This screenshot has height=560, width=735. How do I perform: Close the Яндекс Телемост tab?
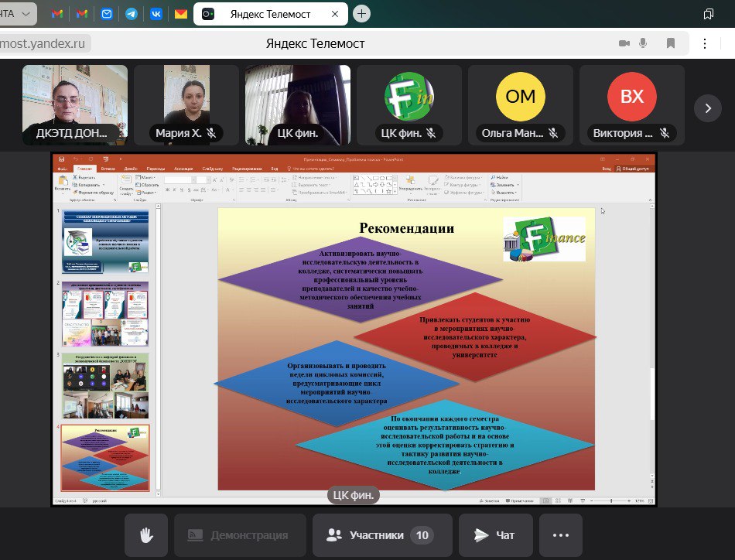[x=335, y=14]
